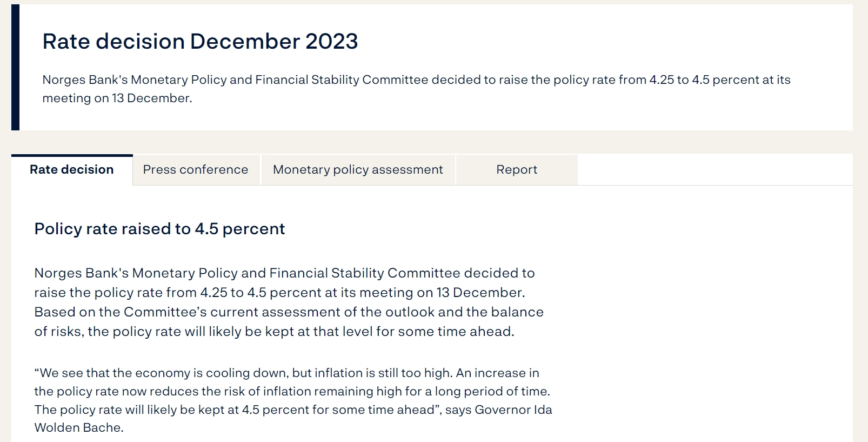Click the line starting 'the policy rate now reduces'
The height and width of the screenshot is (442, 868).
pyautogui.click(x=292, y=392)
